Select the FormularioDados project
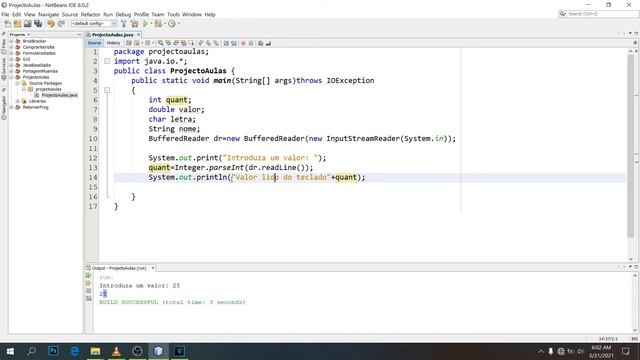 39,53
